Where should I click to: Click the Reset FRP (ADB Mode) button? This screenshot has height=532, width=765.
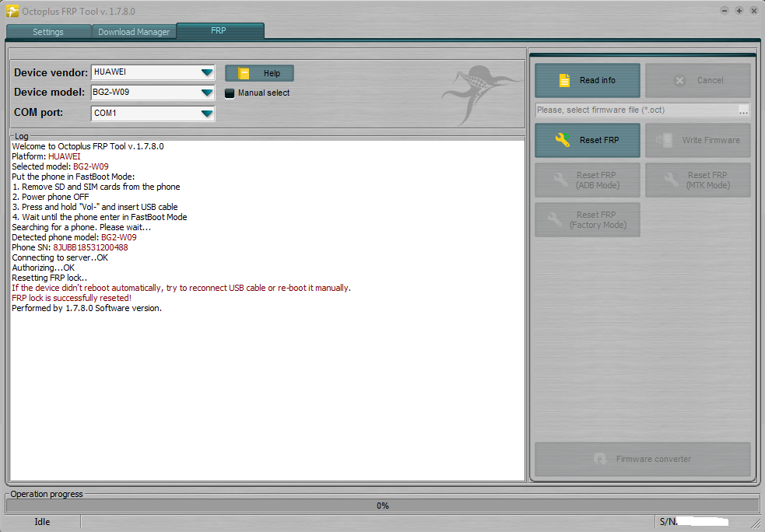(588, 180)
